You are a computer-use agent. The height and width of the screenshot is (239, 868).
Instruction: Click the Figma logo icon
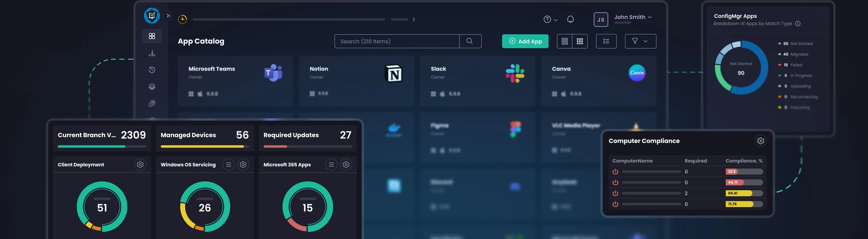pos(515,130)
